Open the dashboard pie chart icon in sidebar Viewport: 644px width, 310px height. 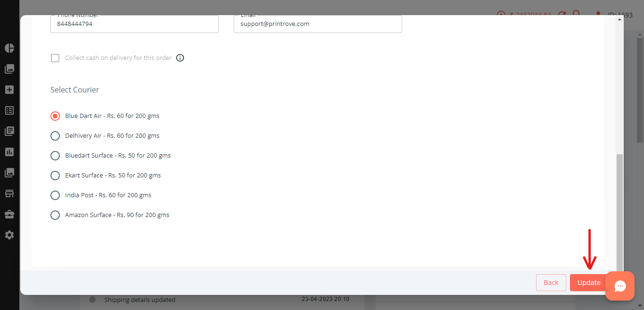tap(9, 48)
